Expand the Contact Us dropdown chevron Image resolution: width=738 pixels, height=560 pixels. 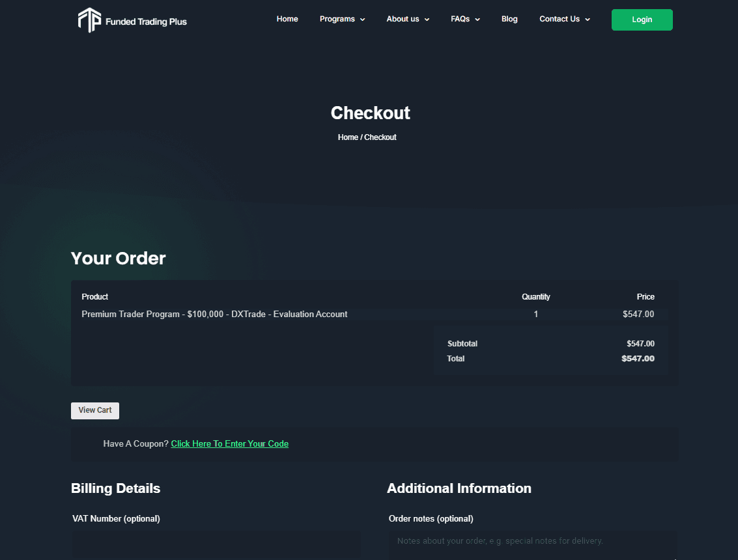point(588,20)
